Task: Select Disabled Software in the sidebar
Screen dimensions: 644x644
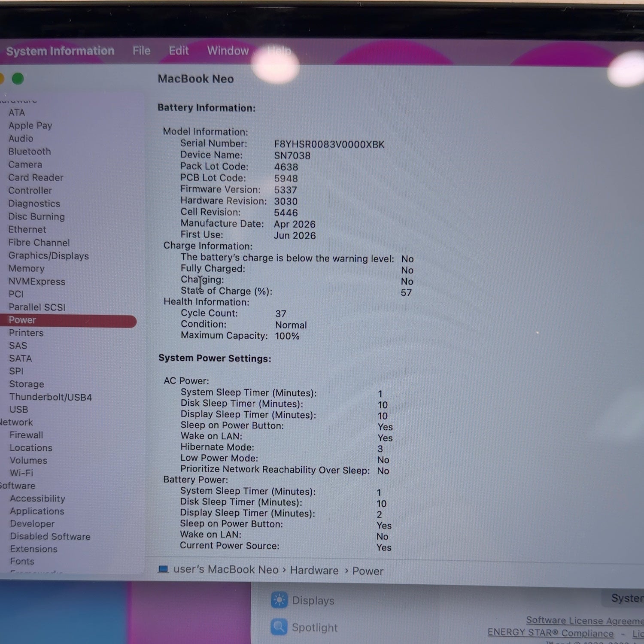Action: point(50,536)
